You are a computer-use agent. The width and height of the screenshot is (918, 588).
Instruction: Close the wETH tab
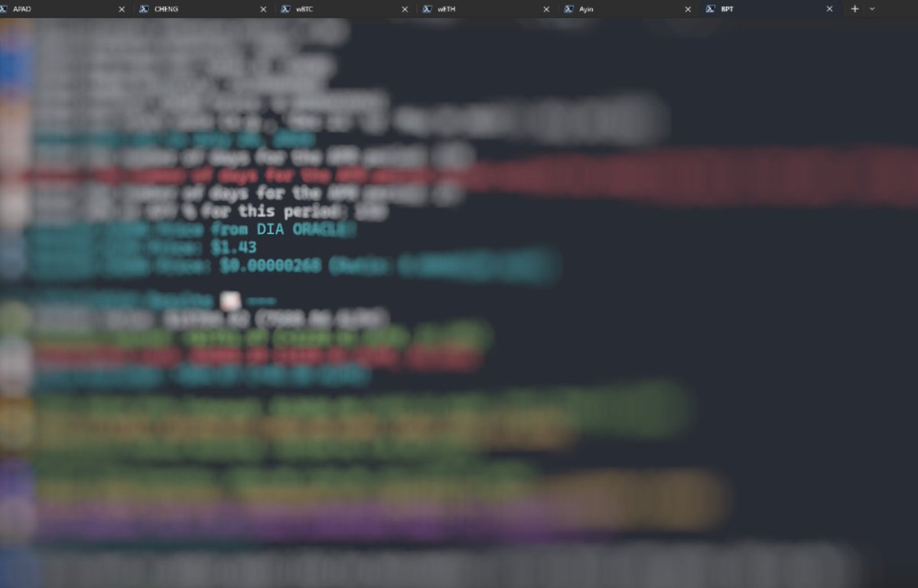(x=546, y=9)
